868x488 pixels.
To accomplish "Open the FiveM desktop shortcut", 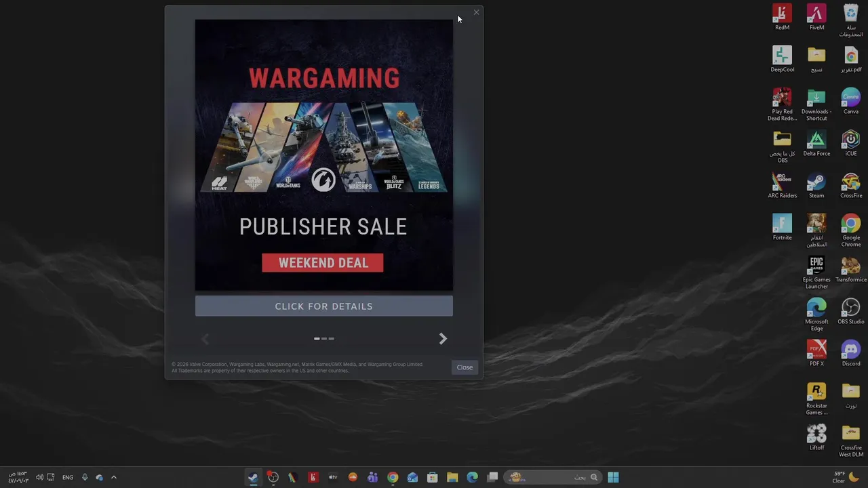I will 816,18.
